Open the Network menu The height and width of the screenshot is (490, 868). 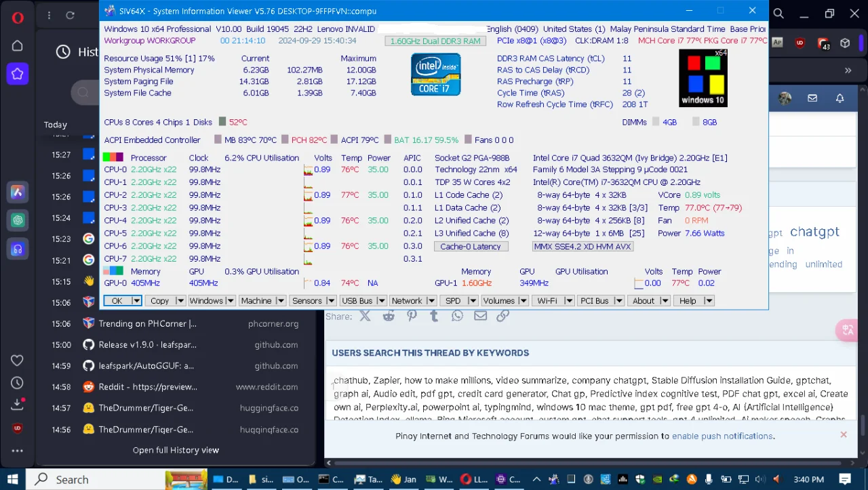coord(407,301)
